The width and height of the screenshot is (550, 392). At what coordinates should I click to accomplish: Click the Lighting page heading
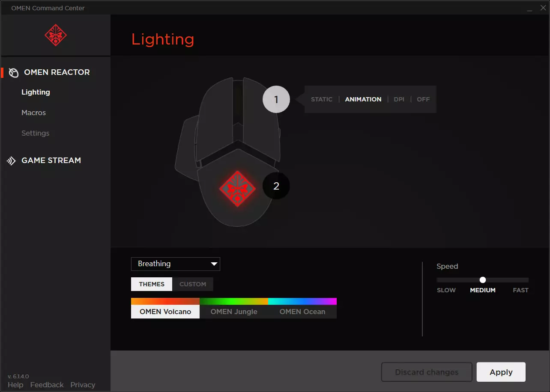pyautogui.click(x=163, y=39)
